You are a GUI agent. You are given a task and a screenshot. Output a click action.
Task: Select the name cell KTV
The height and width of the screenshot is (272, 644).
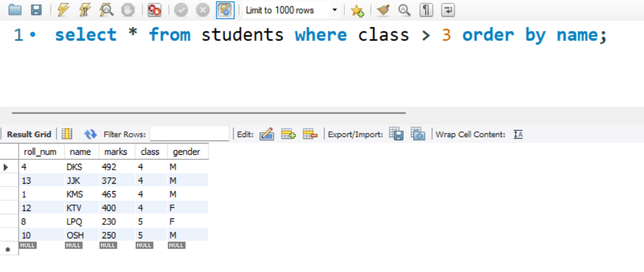[82, 208]
